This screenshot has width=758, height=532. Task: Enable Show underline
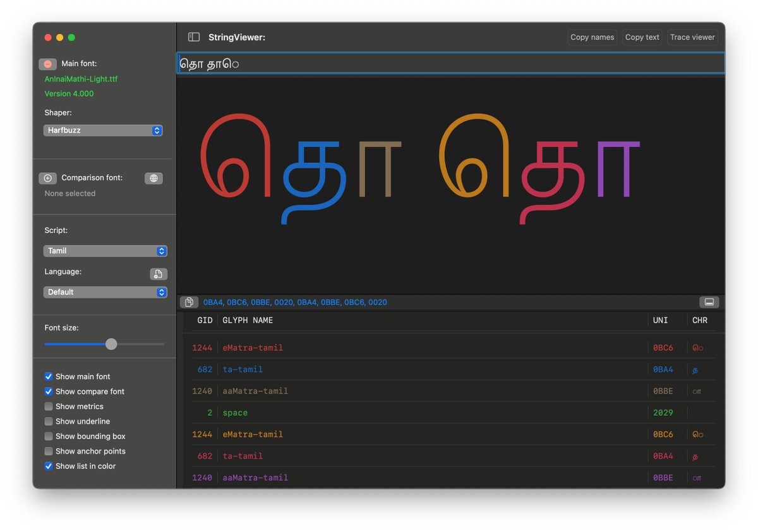[49, 422]
